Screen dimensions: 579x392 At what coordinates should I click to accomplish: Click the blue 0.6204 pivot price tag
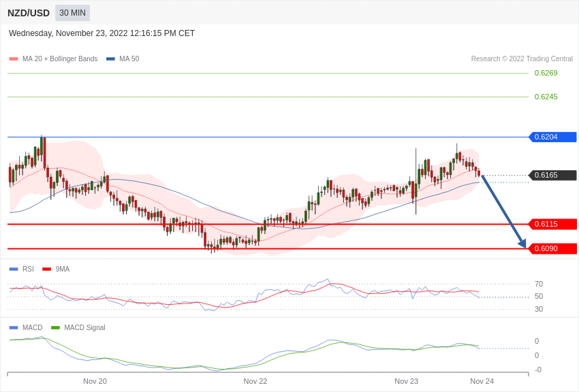553,137
